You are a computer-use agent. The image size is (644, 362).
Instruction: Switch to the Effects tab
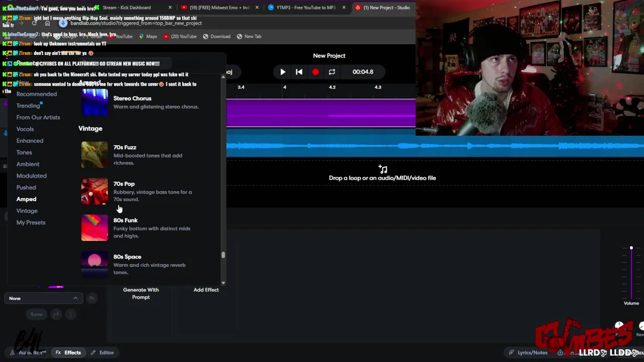tap(68, 352)
